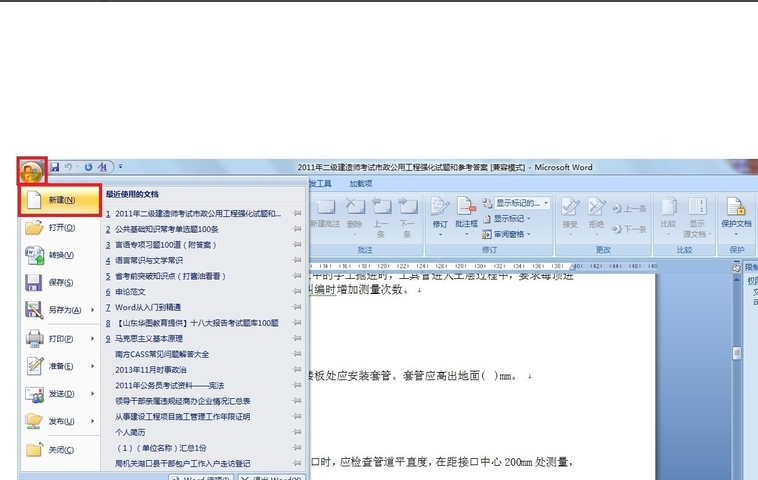
Task: Open the 发送(D) send item
Action: 60,394
